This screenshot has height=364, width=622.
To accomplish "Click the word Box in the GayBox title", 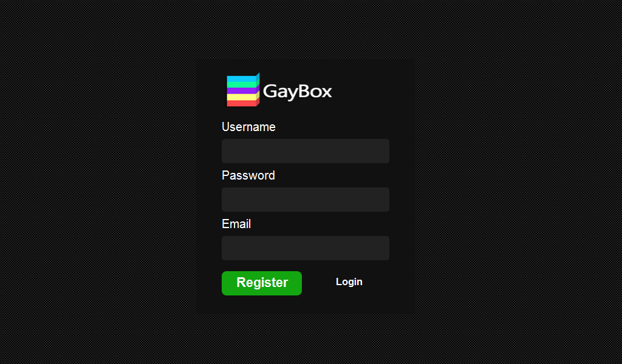I will click(x=315, y=91).
